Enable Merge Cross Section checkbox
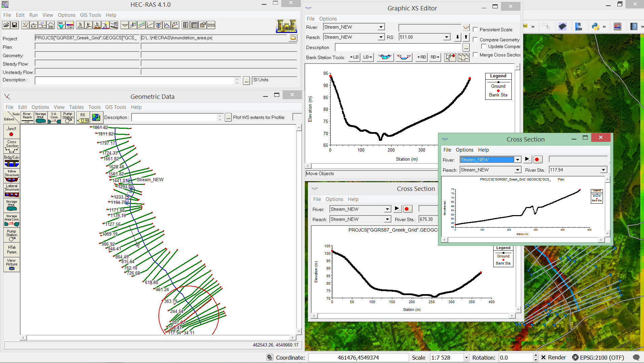The height and width of the screenshot is (363, 644). point(475,54)
